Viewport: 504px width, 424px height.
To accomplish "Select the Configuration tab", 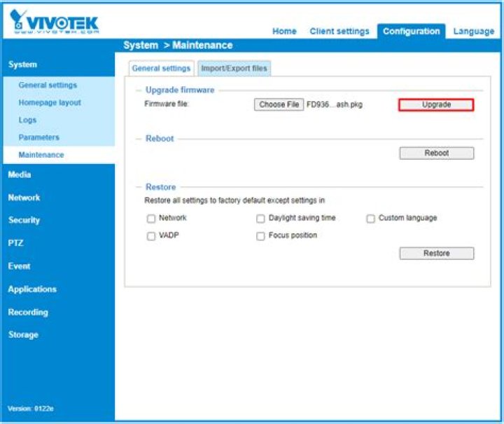I will point(411,32).
